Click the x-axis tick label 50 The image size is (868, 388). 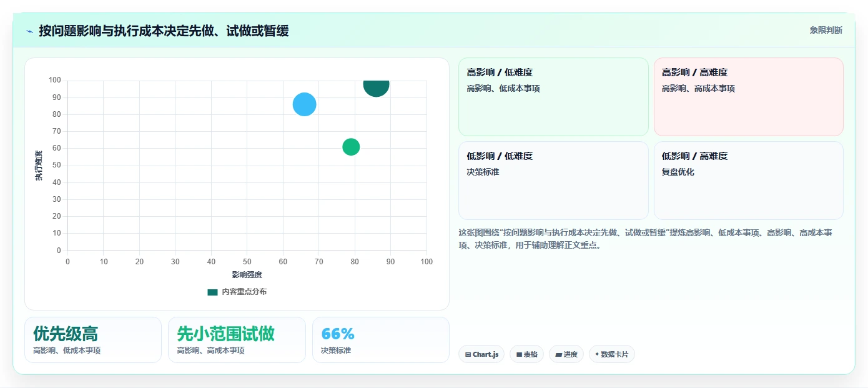[247, 262]
